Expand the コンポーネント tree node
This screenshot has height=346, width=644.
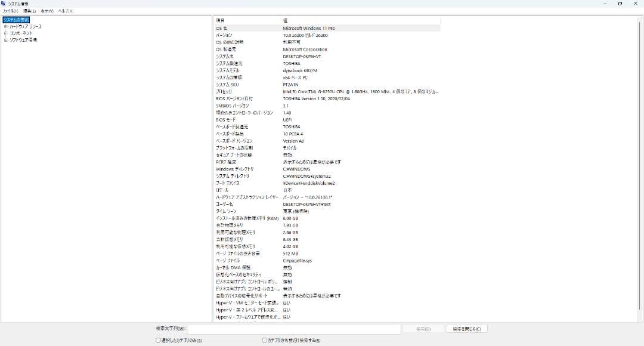(5, 33)
